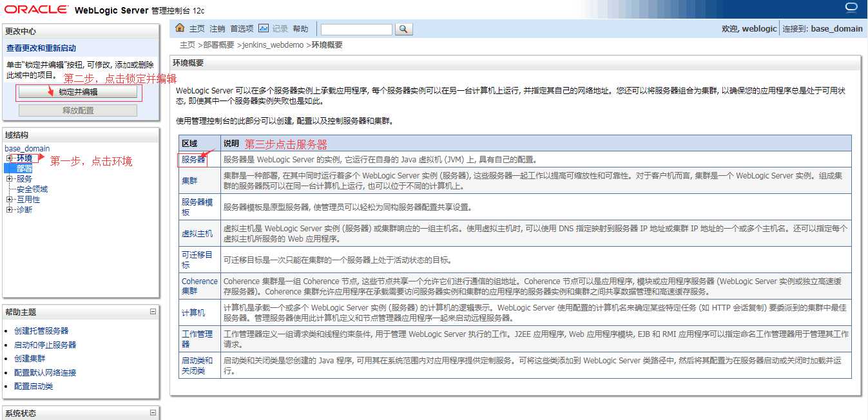Open the 服务器 link in table
The image size is (868, 420).
point(193,159)
